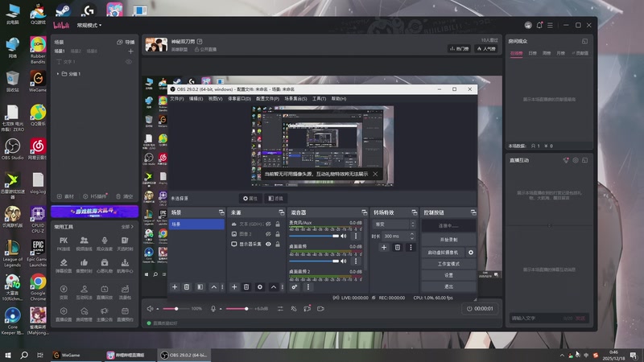644x362 pixels.
Task: Open the 导播 director mode button
Action: point(126,42)
